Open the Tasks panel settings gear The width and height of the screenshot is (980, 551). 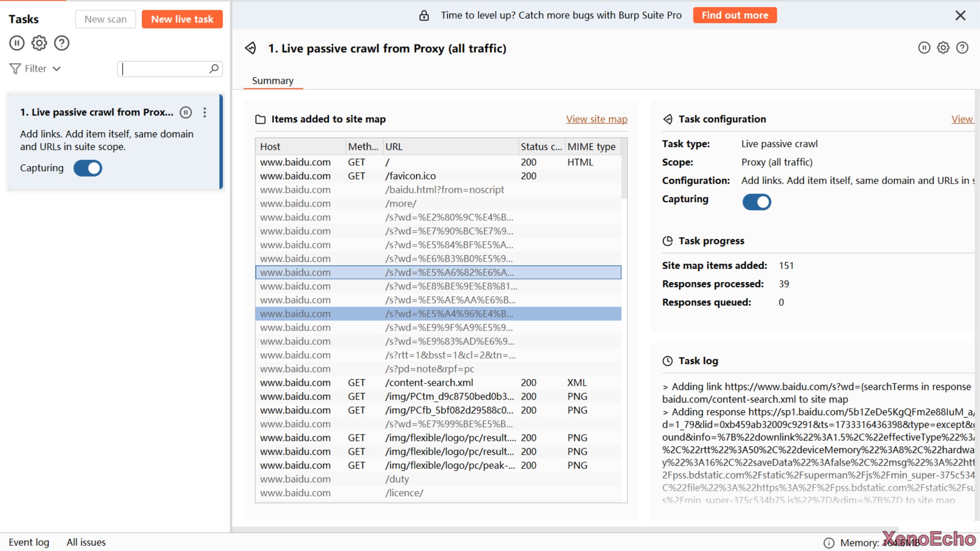click(39, 43)
